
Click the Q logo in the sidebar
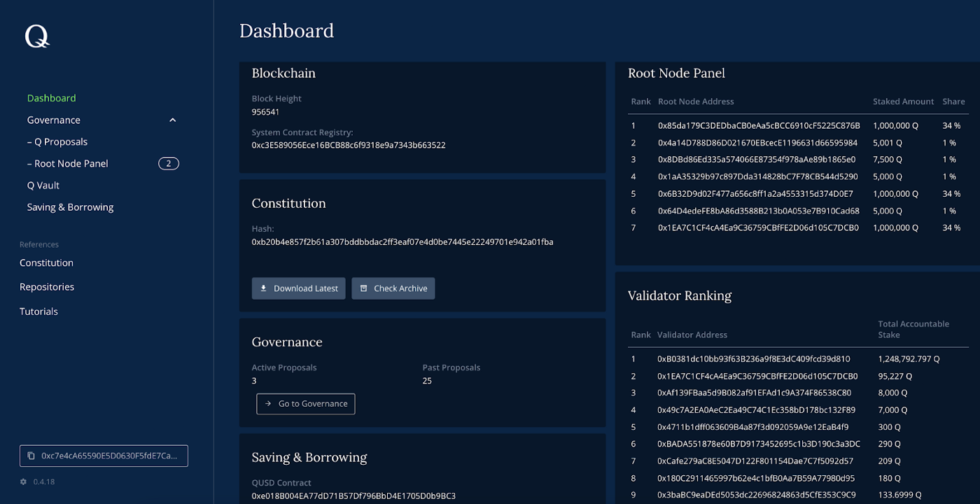coord(37,36)
